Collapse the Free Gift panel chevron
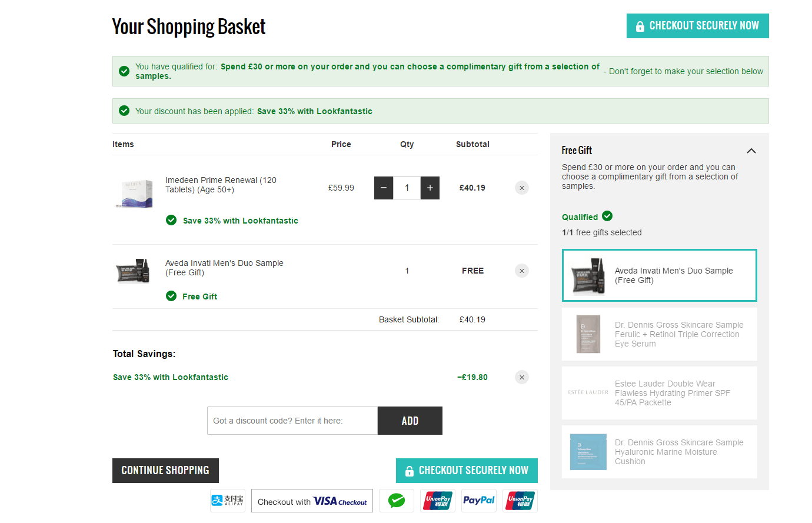Viewport: 812px width, 523px height. pos(751,151)
